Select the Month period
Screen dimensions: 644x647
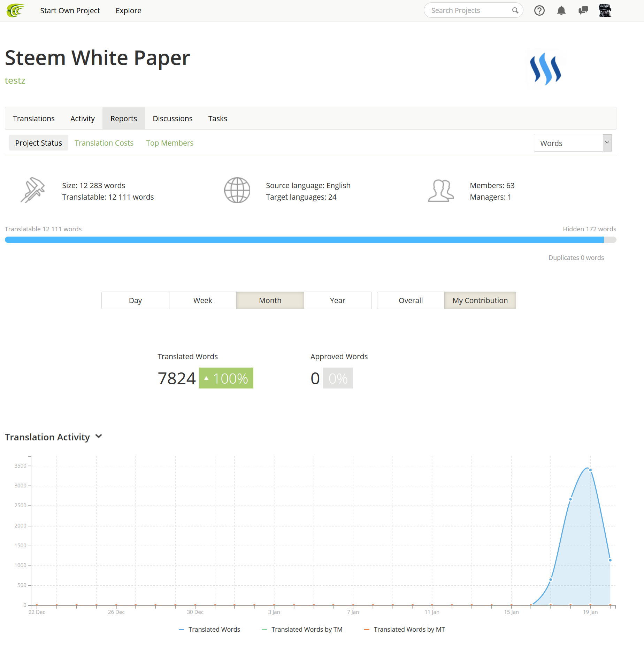pos(270,300)
